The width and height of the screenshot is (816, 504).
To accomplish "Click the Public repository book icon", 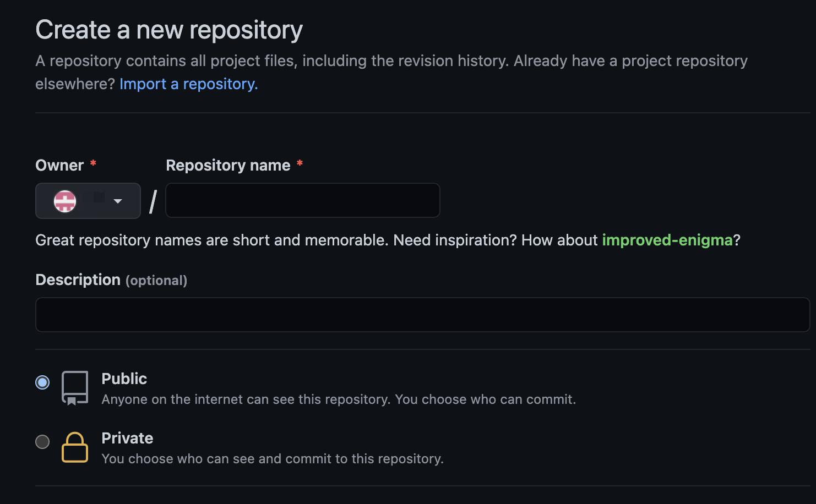I will [75, 388].
